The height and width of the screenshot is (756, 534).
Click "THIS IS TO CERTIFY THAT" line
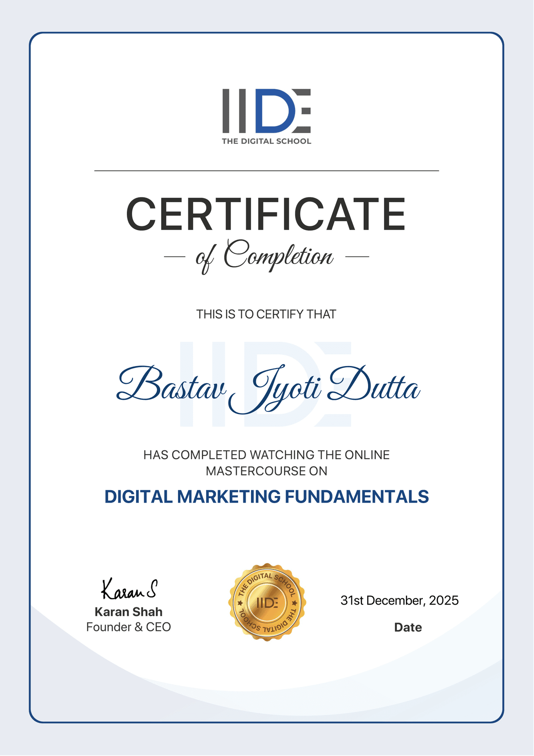266,314
